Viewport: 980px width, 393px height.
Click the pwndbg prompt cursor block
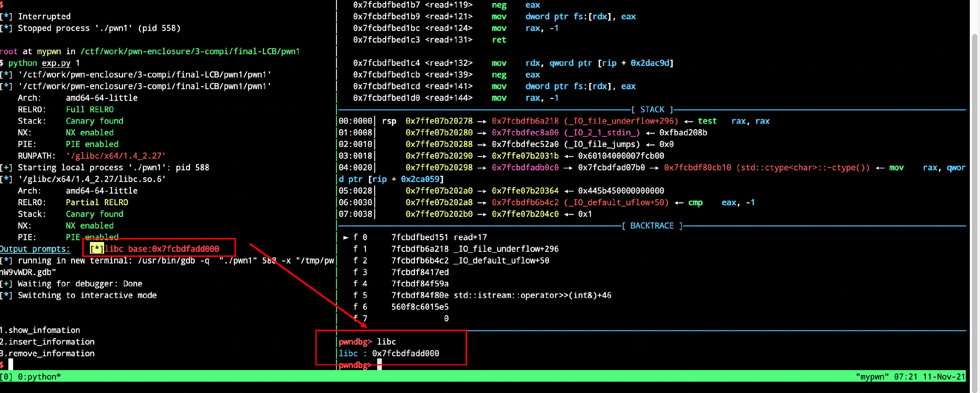tap(379, 365)
